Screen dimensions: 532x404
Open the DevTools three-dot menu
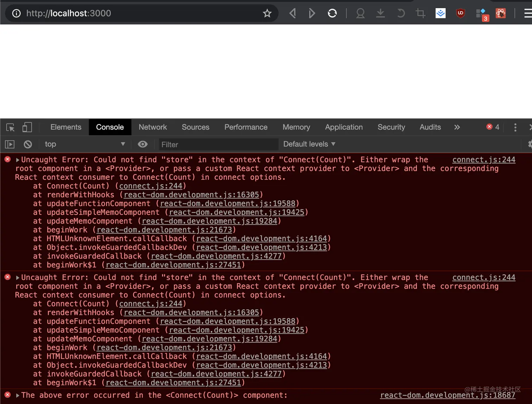[515, 127]
